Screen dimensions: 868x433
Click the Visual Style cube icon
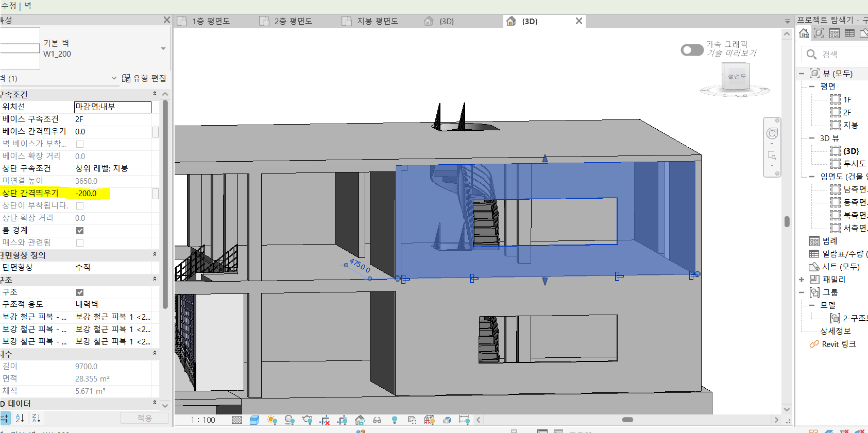(254, 420)
